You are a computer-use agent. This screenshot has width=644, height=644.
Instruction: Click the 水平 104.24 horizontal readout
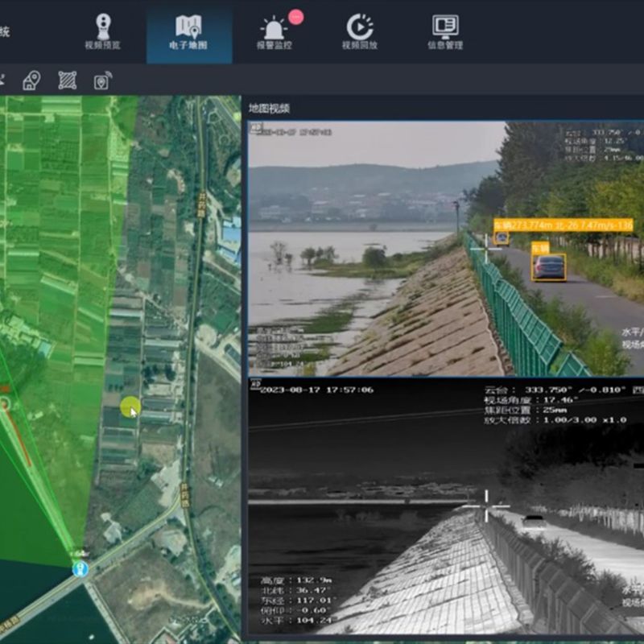pos(296,620)
